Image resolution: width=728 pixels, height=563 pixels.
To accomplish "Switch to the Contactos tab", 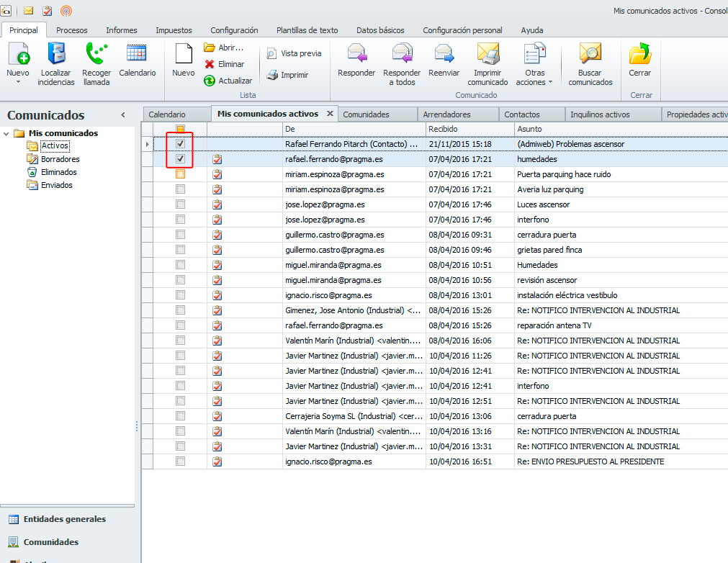I will tap(531, 114).
